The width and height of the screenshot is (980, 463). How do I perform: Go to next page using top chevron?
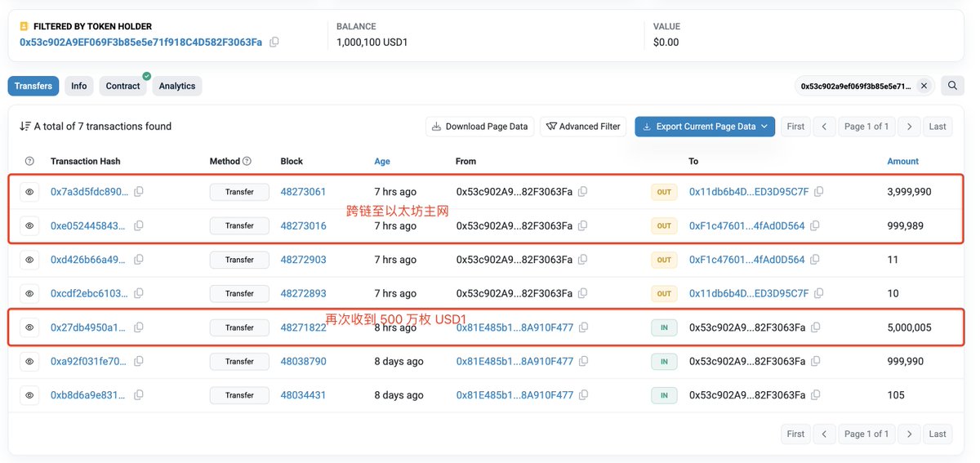pyautogui.click(x=909, y=127)
